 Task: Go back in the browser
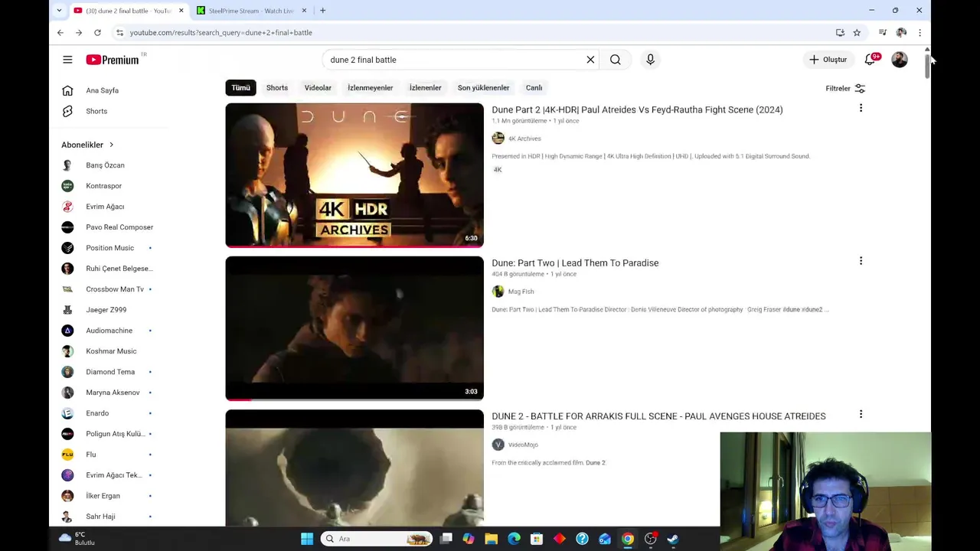[60, 33]
